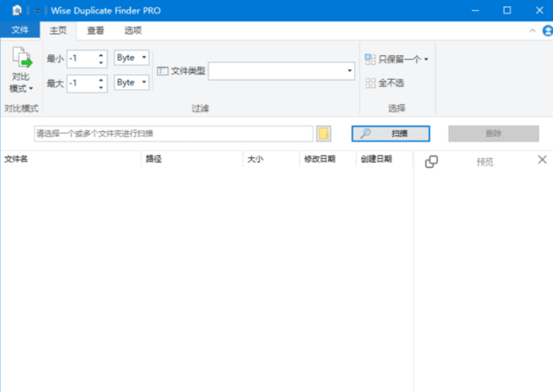Click the 删除 delete button
This screenshot has height=392, width=553.
click(493, 134)
